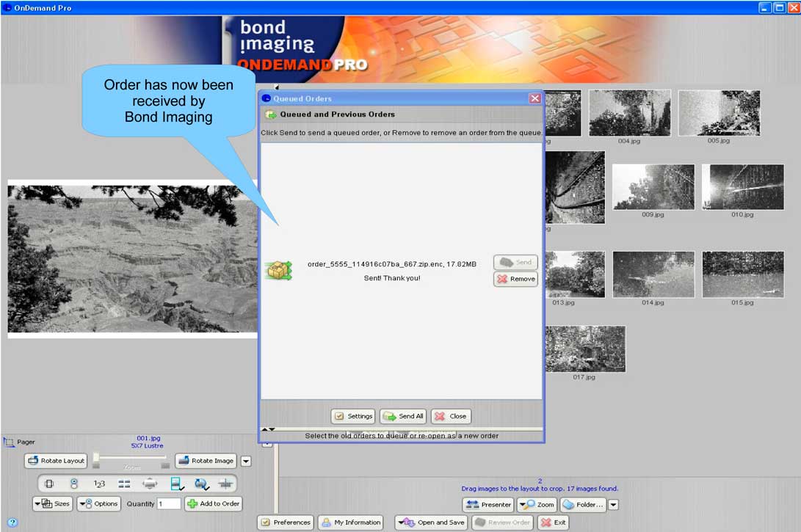Expand the Options dropdown menu

point(98,503)
